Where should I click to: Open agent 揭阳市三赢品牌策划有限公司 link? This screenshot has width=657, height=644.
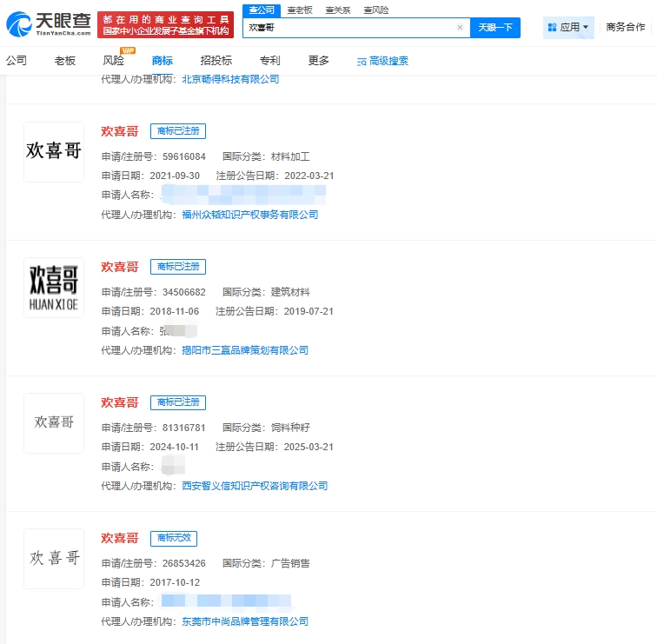coord(244,350)
